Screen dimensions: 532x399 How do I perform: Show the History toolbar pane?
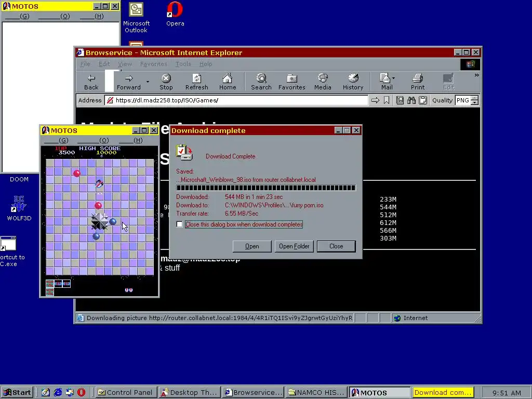pos(353,82)
